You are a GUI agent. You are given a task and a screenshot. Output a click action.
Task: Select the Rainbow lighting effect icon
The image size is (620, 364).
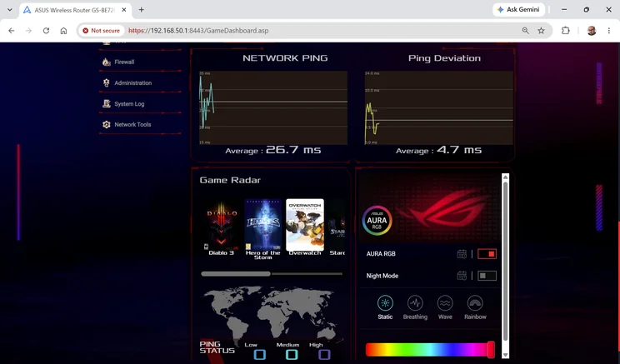coord(475,303)
